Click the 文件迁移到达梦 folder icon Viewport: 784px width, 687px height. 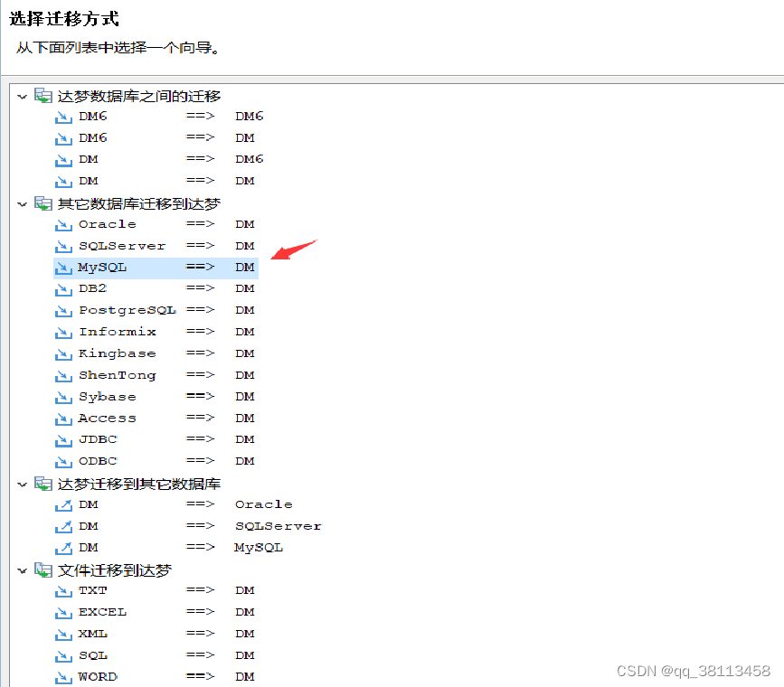pos(43,570)
